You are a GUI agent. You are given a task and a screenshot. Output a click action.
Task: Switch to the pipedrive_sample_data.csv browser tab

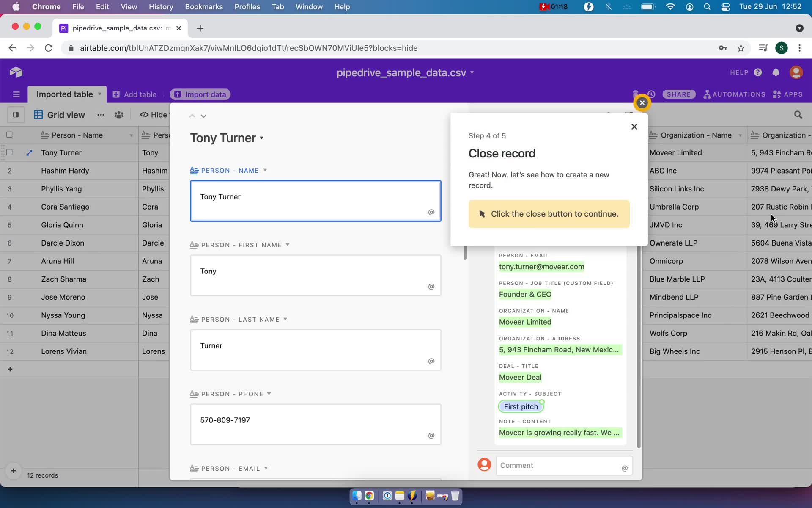120,28
